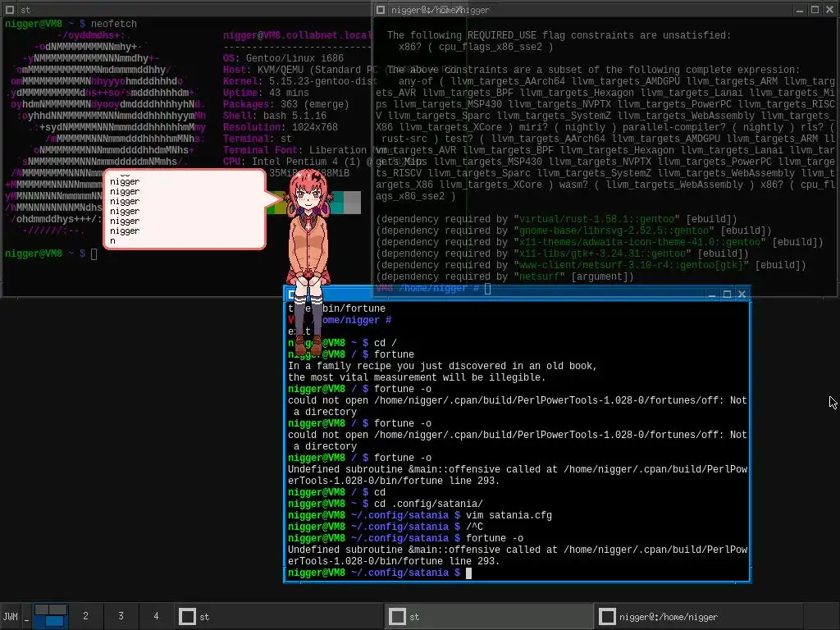Click the gray neofetch color block

352,203
